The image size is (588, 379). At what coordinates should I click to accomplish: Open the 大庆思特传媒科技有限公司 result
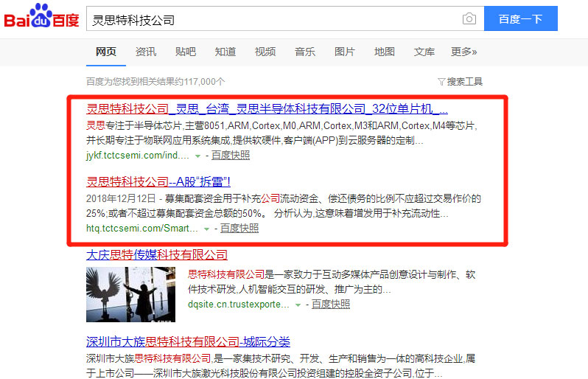157,255
